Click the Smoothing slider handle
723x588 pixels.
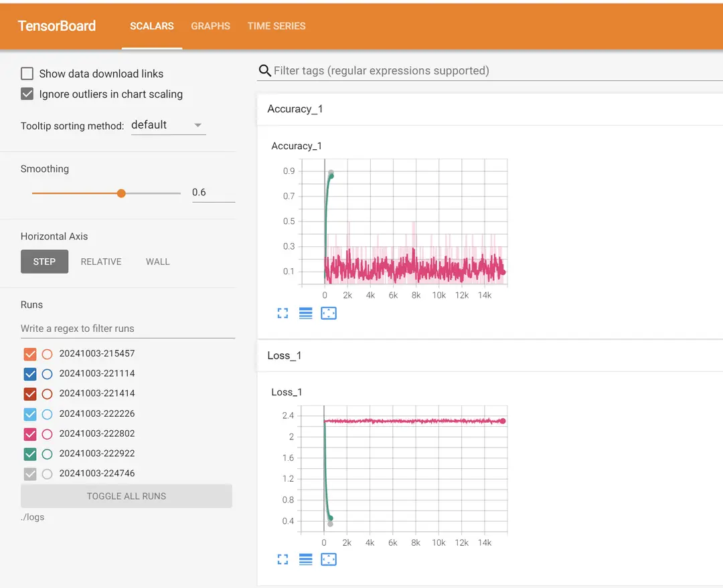coord(121,193)
